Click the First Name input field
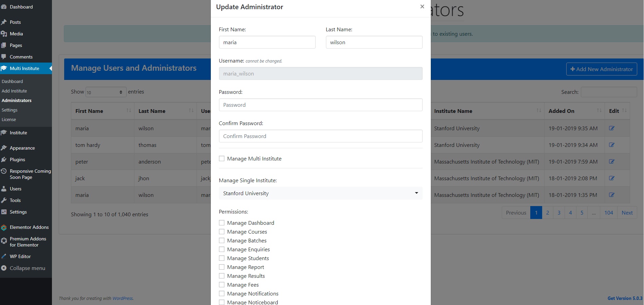Viewport: 644px width, 305px height. [x=267, y=42]
